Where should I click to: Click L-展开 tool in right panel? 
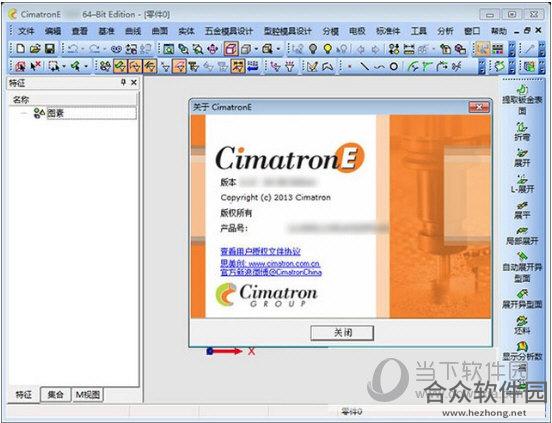click(522, 184)
